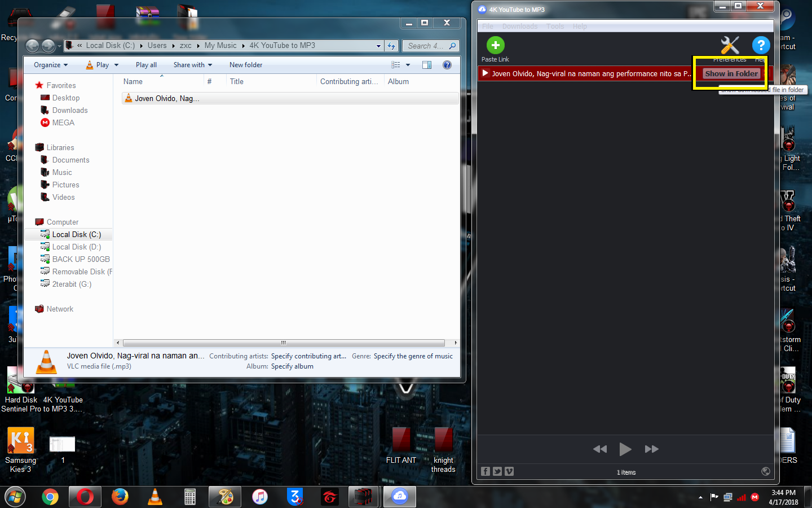The width and height of the screenshot is (812, 508).
Task: Open the Organize dropdown menu
Action: point(51,65)
